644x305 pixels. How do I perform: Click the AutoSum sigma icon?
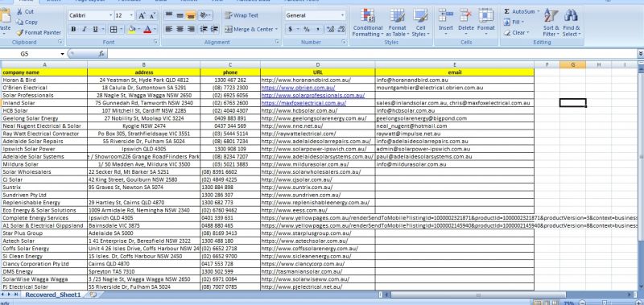507,11
